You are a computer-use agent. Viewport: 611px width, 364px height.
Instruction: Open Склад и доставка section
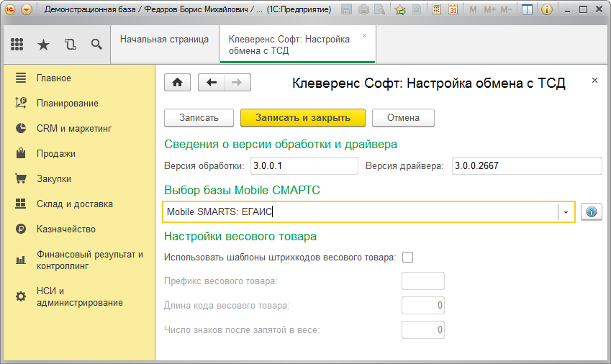pos(75,204)
